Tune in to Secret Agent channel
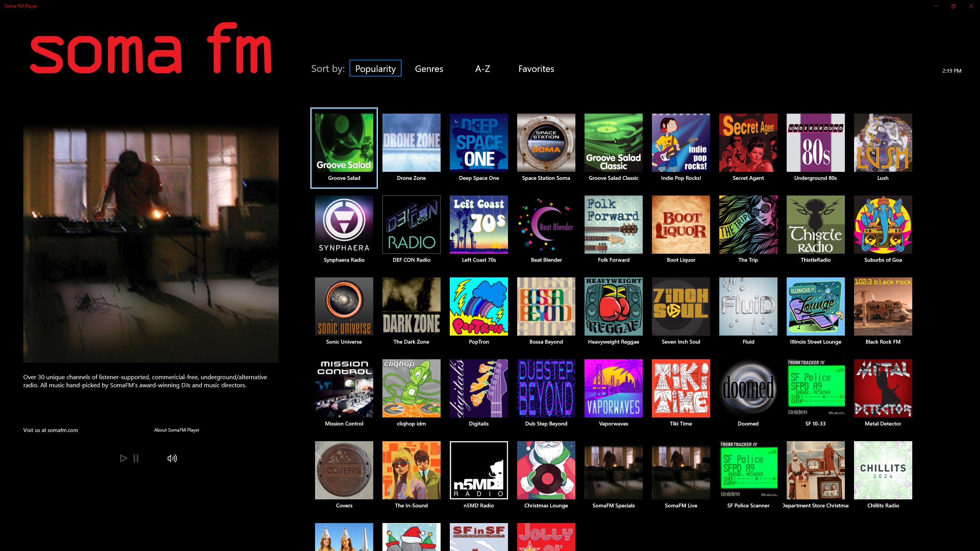Screen dimensions: 980x551 click(748, 143)
